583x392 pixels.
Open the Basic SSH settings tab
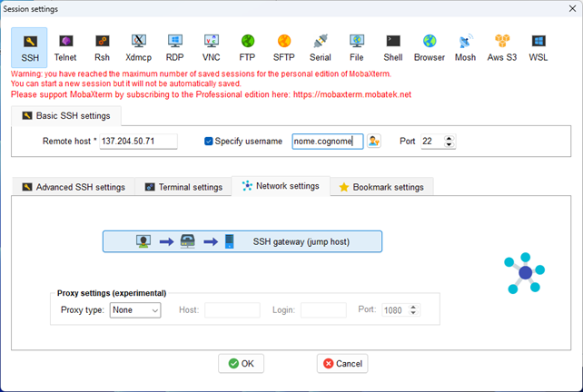[x=66, y=116]
